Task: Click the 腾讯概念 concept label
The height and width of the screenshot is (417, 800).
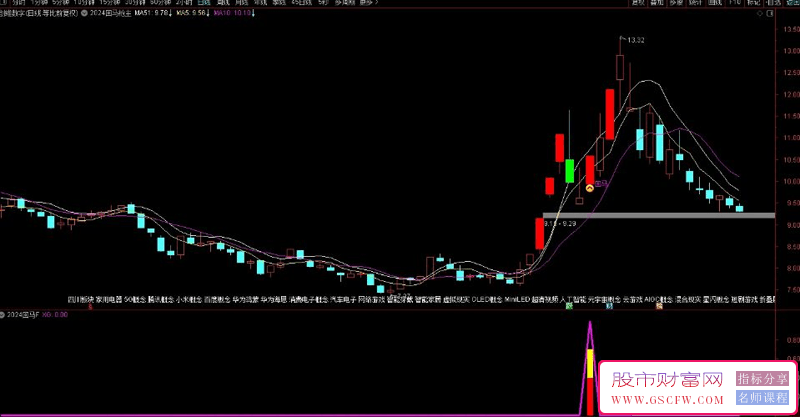Action: [x=160, y=300]
